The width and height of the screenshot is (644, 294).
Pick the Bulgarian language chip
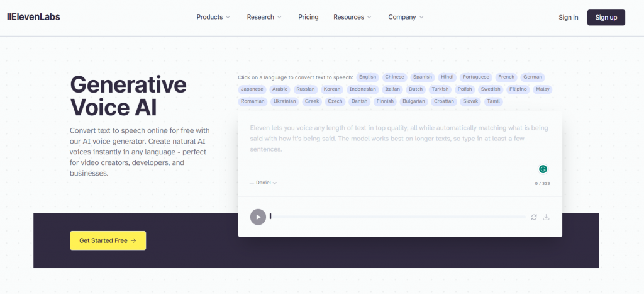click(414, 101)
